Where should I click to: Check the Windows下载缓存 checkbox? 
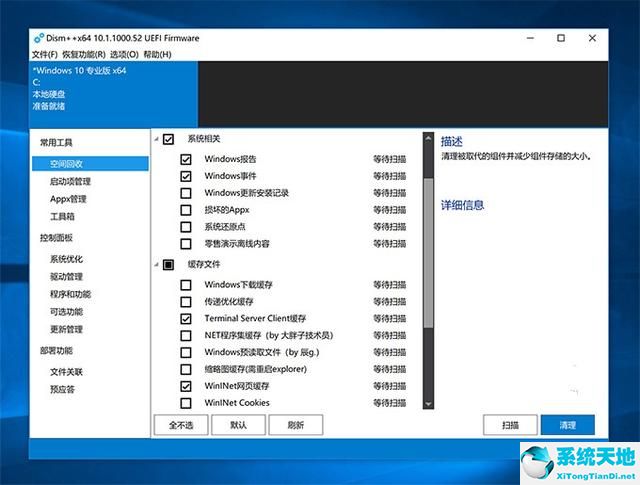coord(186,285)
